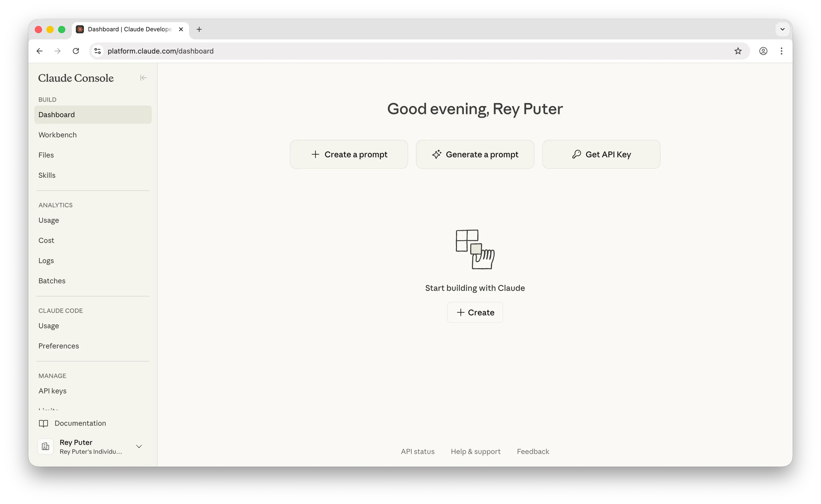Open the Rey Puter organization icon
Viewport: 821px width, 504px height.
click(46, 446)
